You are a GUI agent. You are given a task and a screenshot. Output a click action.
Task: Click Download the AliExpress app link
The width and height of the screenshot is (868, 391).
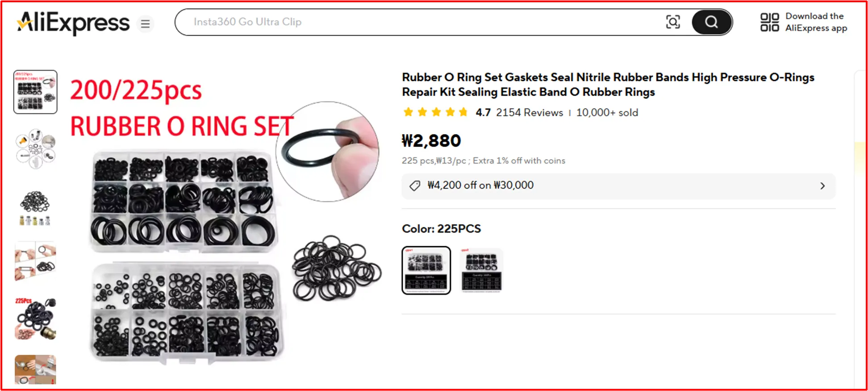[816, 22]
